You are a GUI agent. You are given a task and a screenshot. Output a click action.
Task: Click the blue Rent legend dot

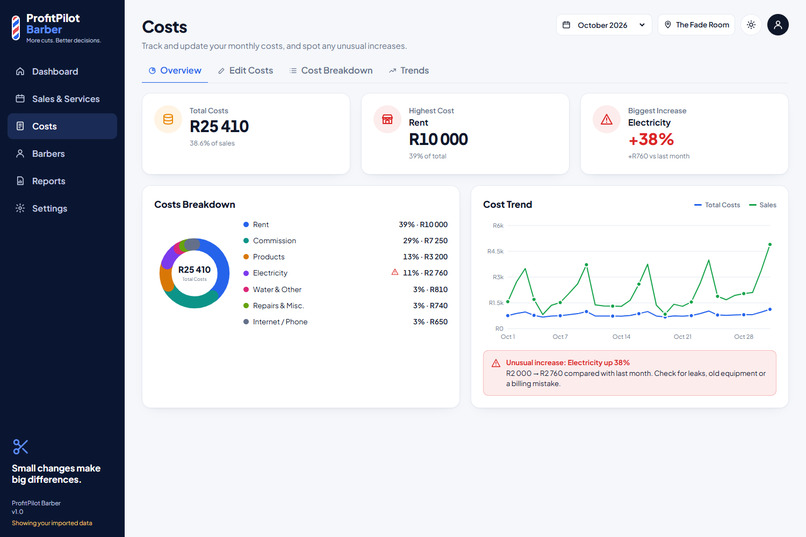pos(246,225)
